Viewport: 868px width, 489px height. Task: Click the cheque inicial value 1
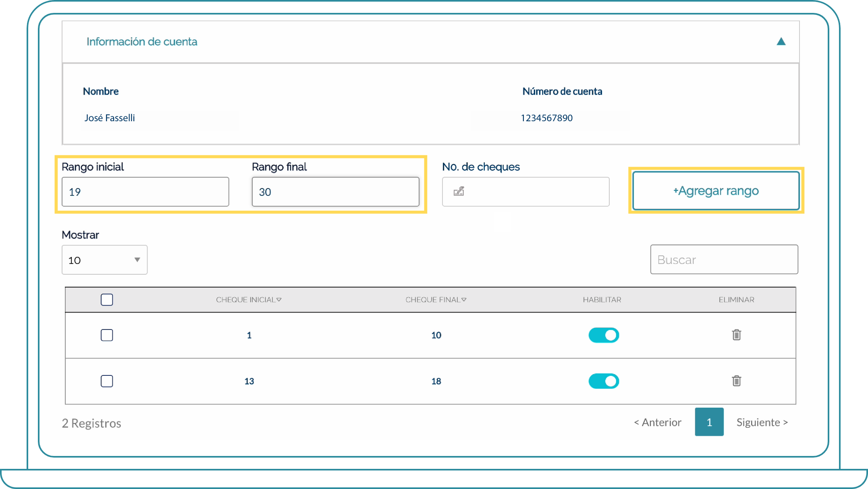[x=249, y=335]
